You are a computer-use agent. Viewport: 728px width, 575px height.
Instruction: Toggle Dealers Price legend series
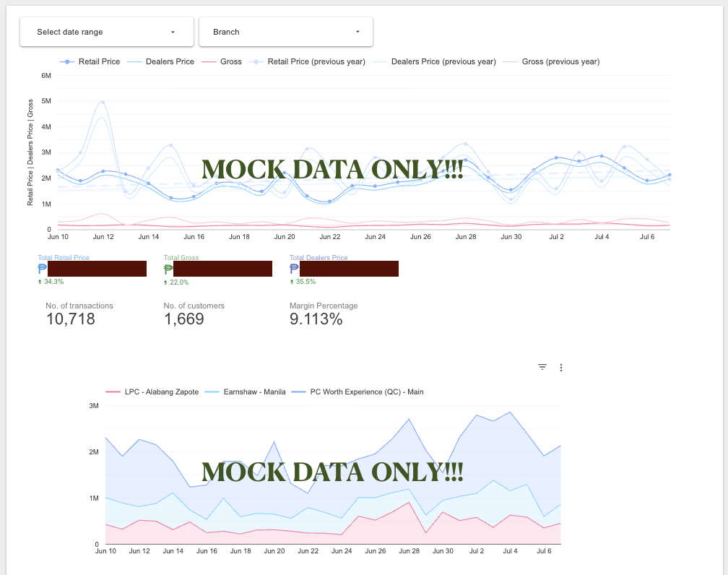coord(160,62)
